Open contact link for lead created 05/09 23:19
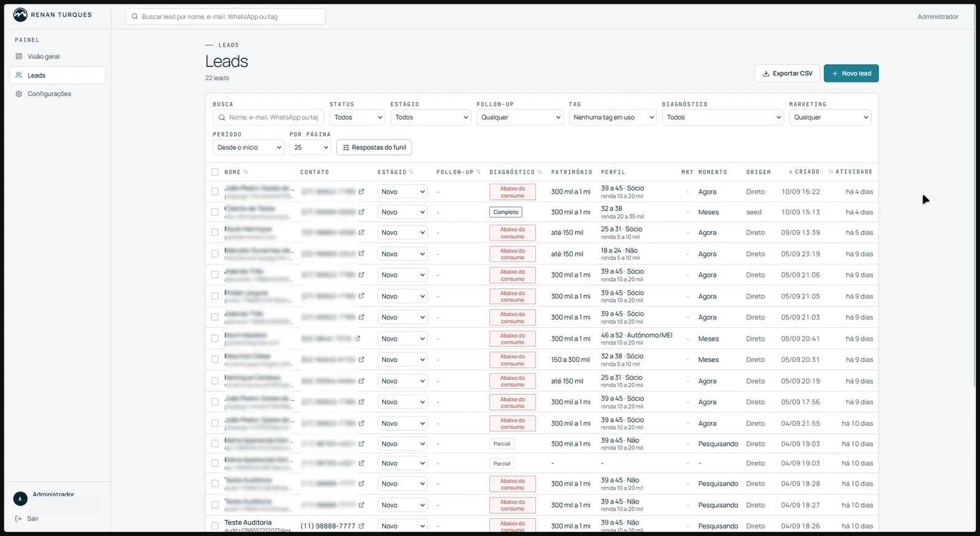 tap(361, 254)
